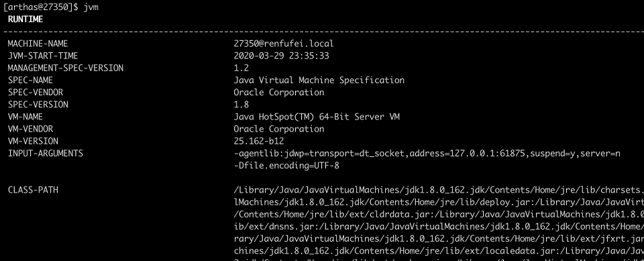Select the VM-VENDOR label
Screen dimensions: 644x261
point(30,129)
